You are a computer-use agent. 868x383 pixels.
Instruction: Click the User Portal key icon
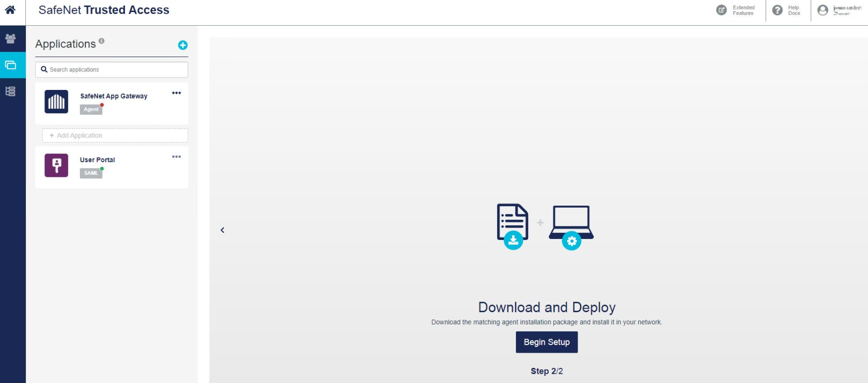tap(56, 165)
